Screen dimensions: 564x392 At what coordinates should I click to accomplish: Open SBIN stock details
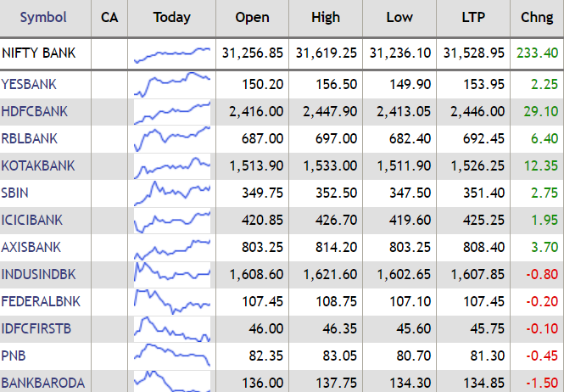click(15, 193)
